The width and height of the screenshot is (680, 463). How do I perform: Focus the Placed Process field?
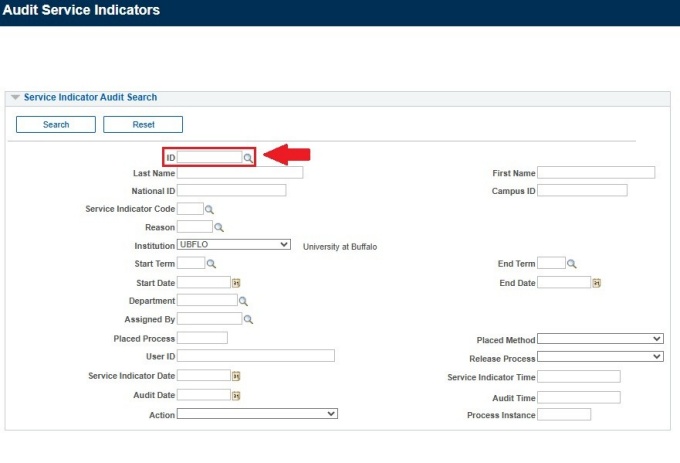[202, 338]
